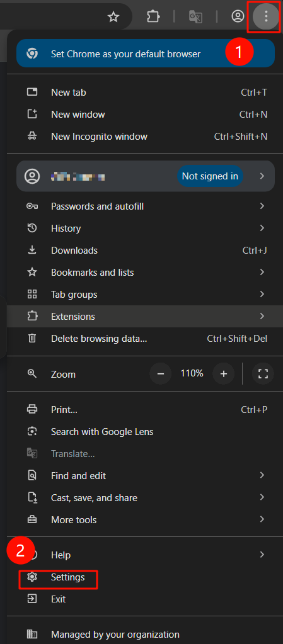Decrease zoom with the minus button

tap(161, 374)
